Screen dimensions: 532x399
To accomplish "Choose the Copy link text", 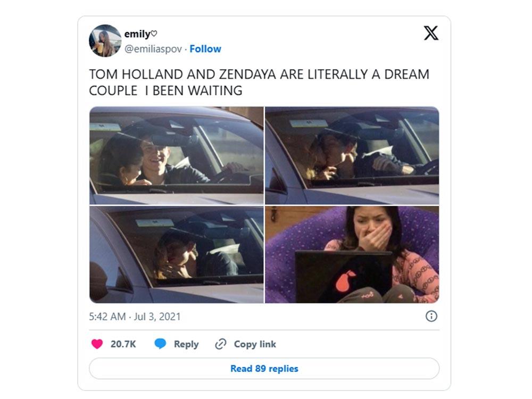I will (255, 344).
